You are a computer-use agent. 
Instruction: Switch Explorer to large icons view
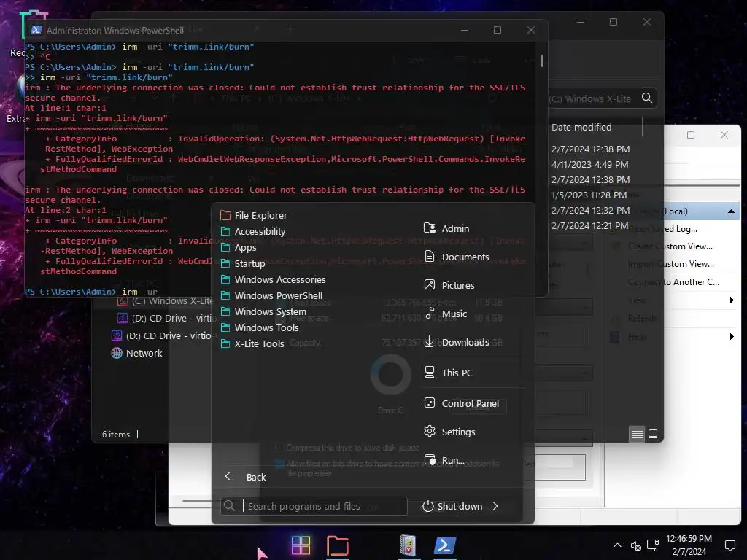653,434
